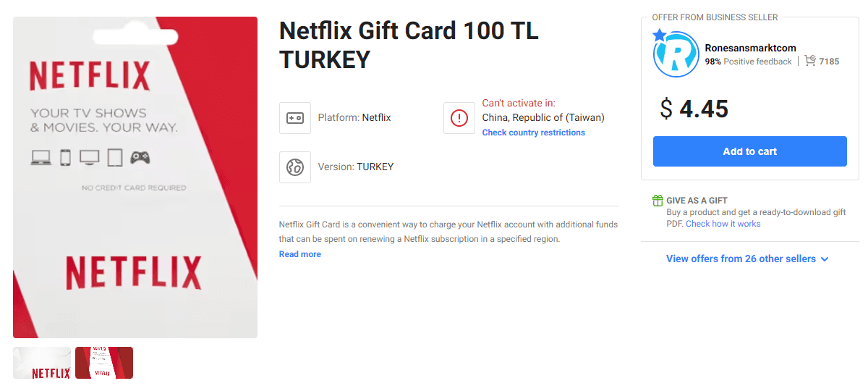Expand description with Read more

(x=300, y=254)
